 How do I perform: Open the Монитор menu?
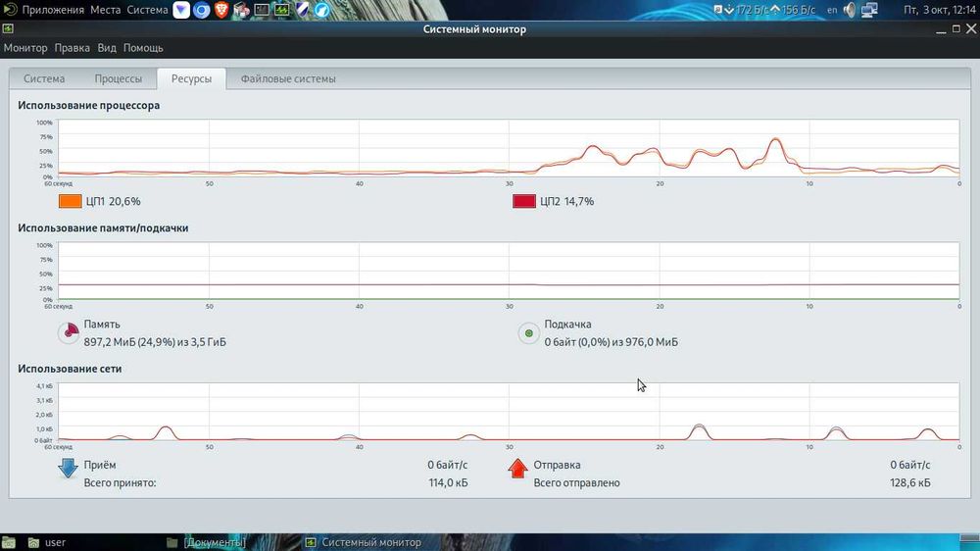[x=25, y=47]
